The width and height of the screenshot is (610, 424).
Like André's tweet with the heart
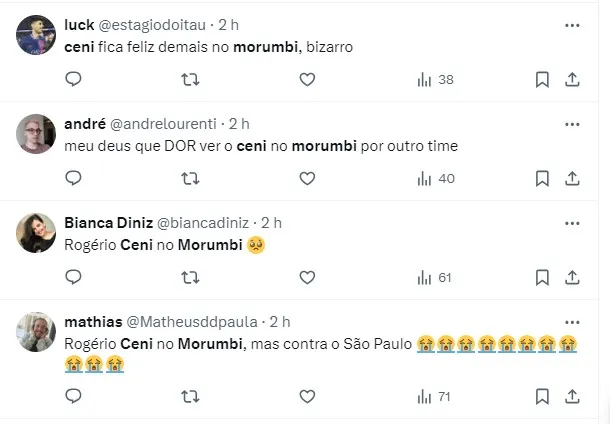[307, 178]
